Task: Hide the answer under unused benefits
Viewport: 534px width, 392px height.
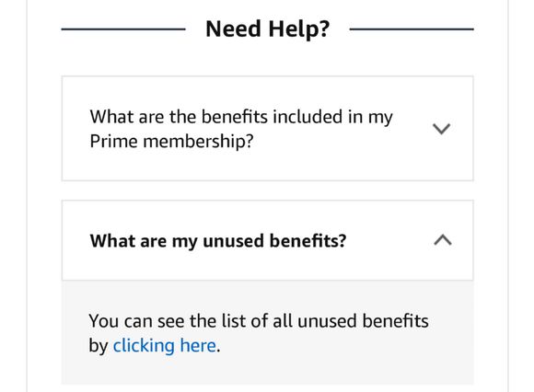Action: click(x=267, y=240)
